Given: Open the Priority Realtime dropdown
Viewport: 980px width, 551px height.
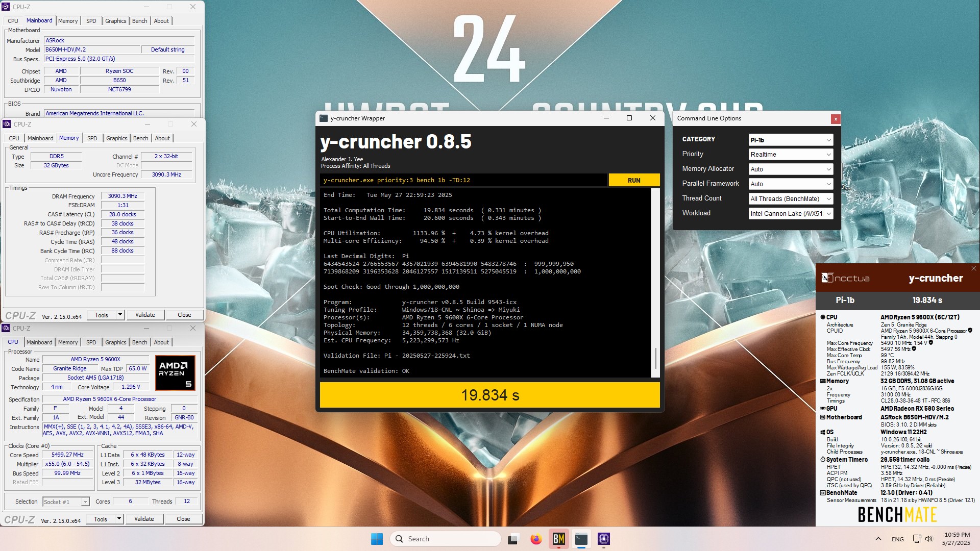Looking at the screenshot, I should coord(791,155).
